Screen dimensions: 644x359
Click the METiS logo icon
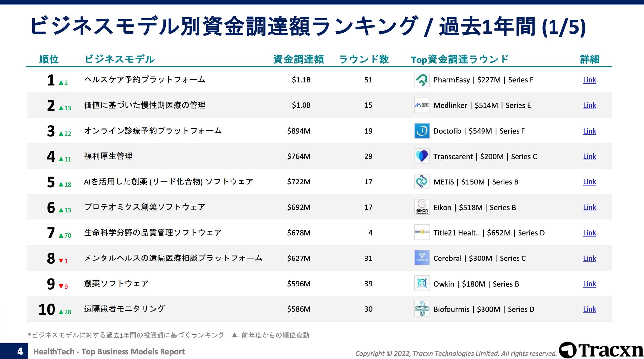pos(422,182)
